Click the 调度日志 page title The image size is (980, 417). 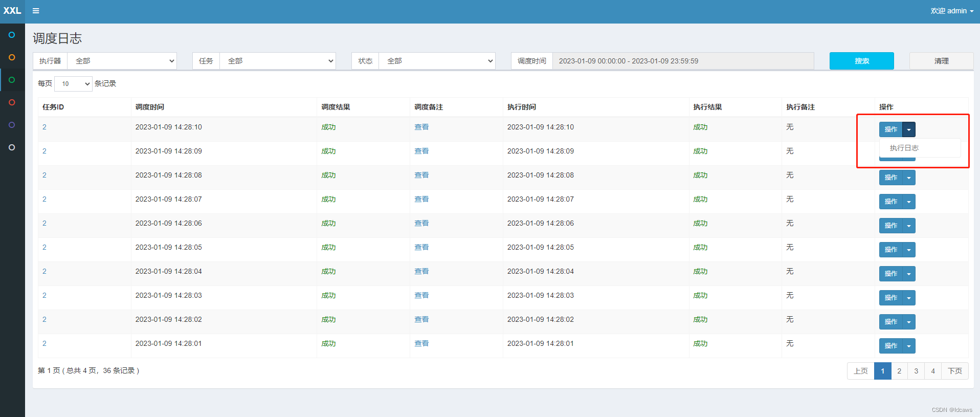pyautogui.click(x=57, y=38)
